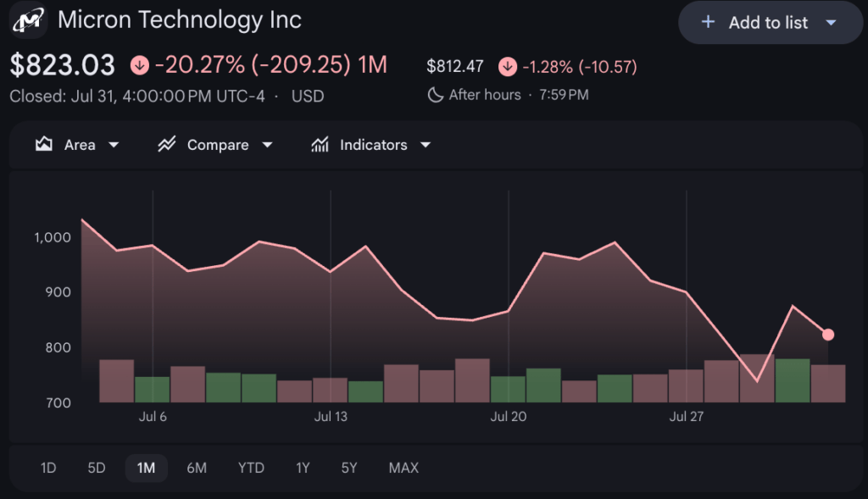Image resolution: width=868 pixels, height=499 pixels.
Task: Open the Compare dropdown arrow
Action: pos(267,145)
